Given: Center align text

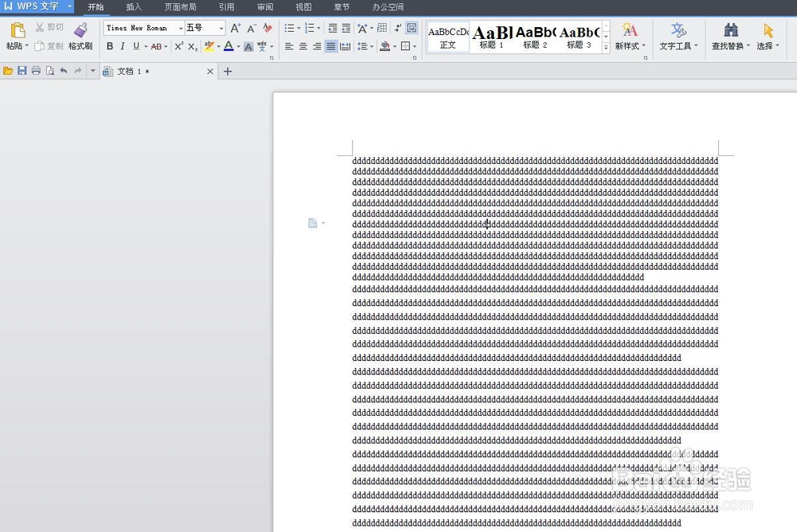Looking at the screenshot, I should coord(303,46).
